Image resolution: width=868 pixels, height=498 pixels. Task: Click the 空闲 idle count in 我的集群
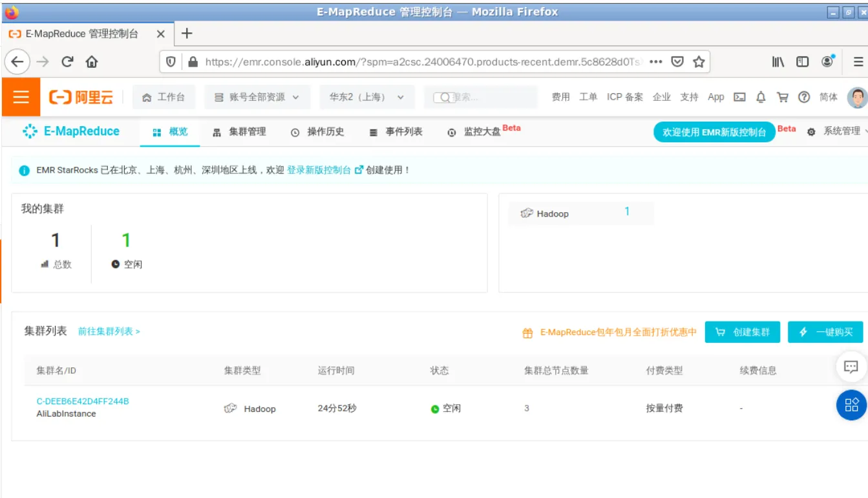(126, 240)
